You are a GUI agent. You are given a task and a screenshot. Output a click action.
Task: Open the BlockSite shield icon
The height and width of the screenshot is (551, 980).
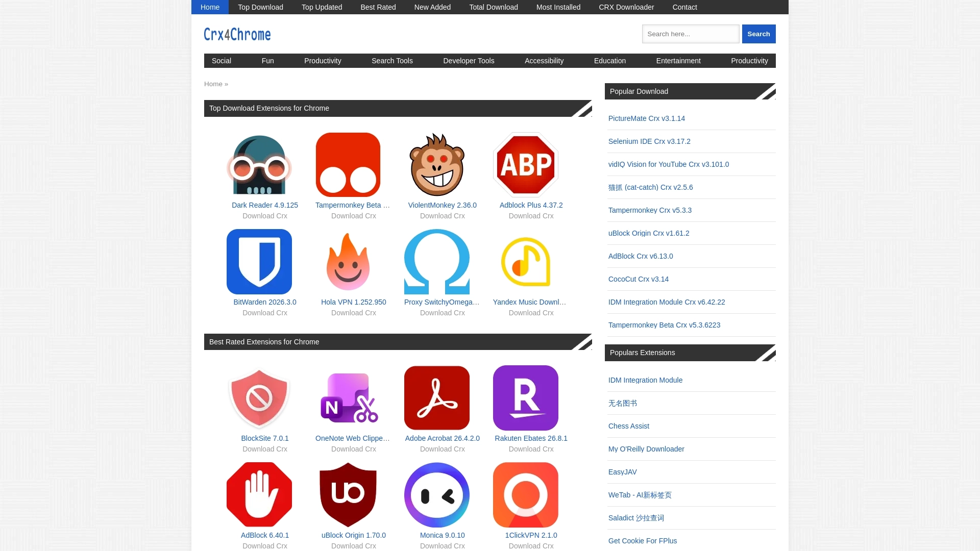tap(259, 398)
